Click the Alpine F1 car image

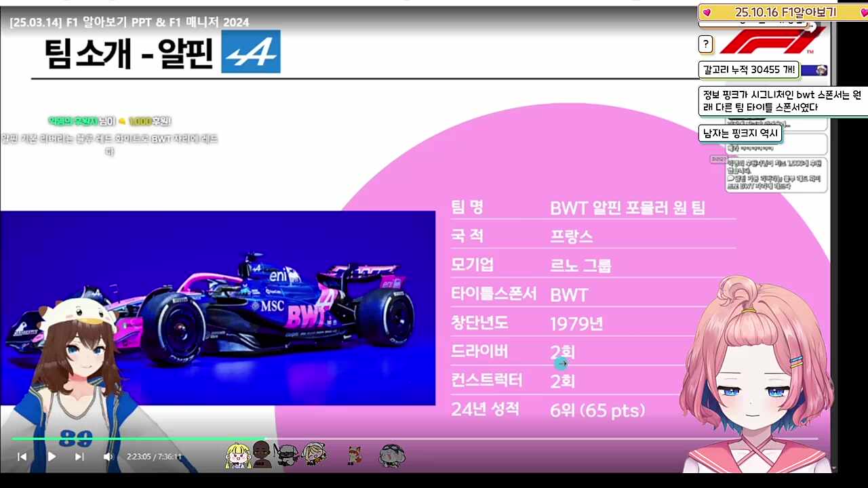click(218, 308)
